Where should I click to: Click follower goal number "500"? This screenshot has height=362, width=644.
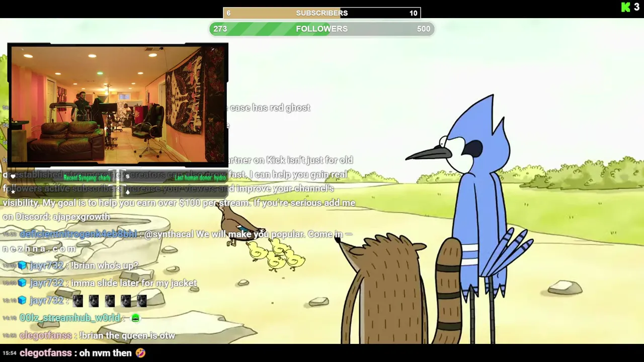click(x=424, y=29)
